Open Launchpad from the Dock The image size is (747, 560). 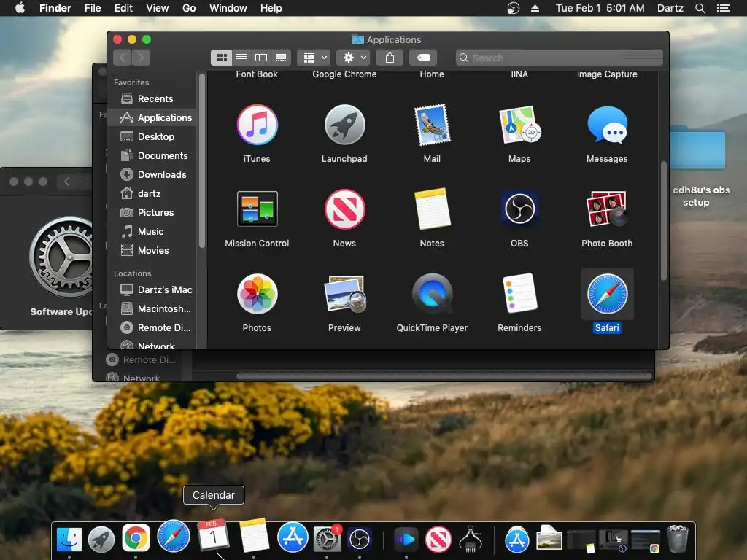pos(101,540)
